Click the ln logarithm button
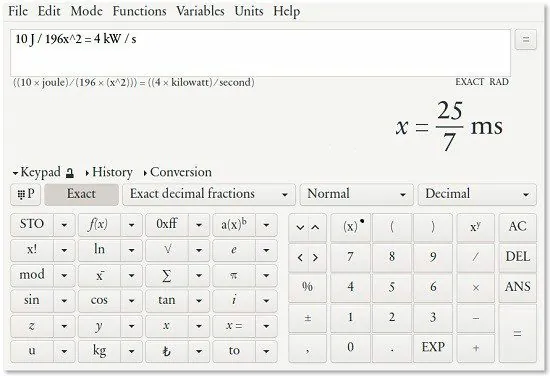550x376 pixels. coord(99,250)
